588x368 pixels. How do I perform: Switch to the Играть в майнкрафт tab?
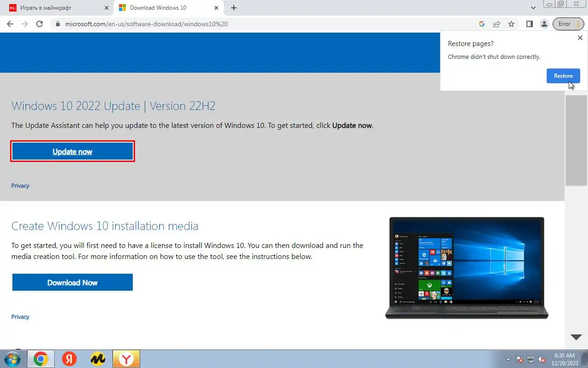pyautogui.click(x=57, y=8)
